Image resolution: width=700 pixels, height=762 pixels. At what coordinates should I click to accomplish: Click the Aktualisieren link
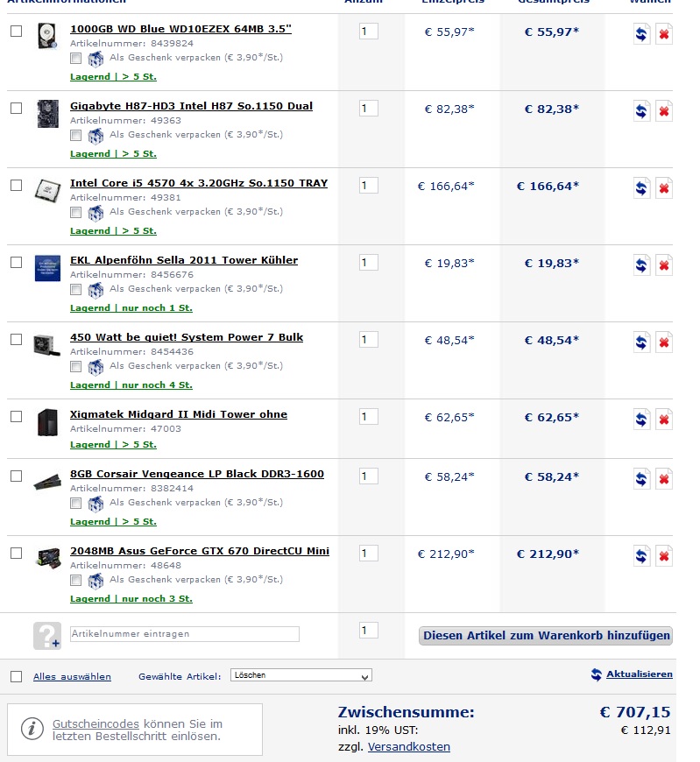click(x=640, y=674)
